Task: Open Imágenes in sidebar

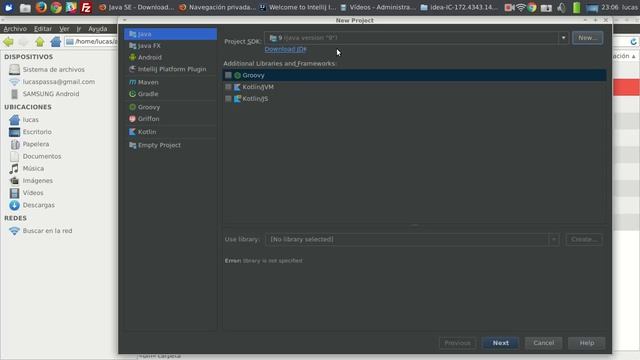Action: pos(38,181)
